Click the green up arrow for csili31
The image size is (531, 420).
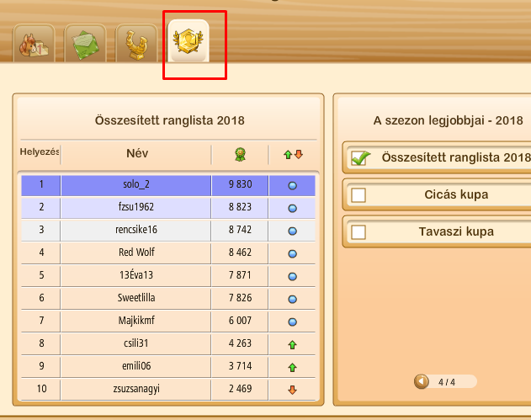(293, 345)
